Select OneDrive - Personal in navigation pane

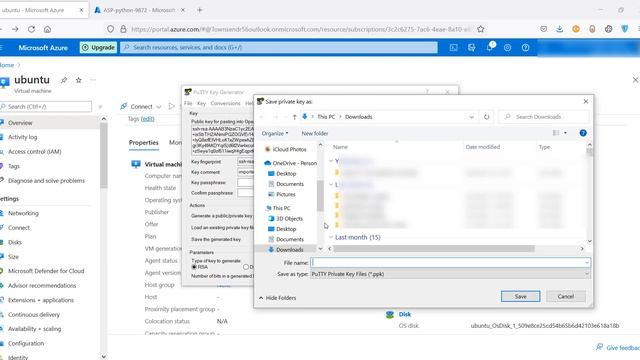click(291, 163)
